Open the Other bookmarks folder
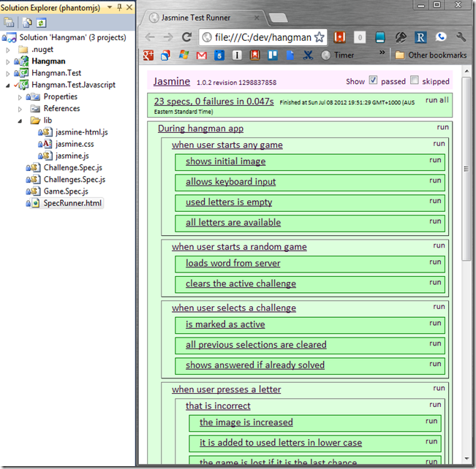The width and height of the screenshot is (476, 469). click(x=431, y=56)
